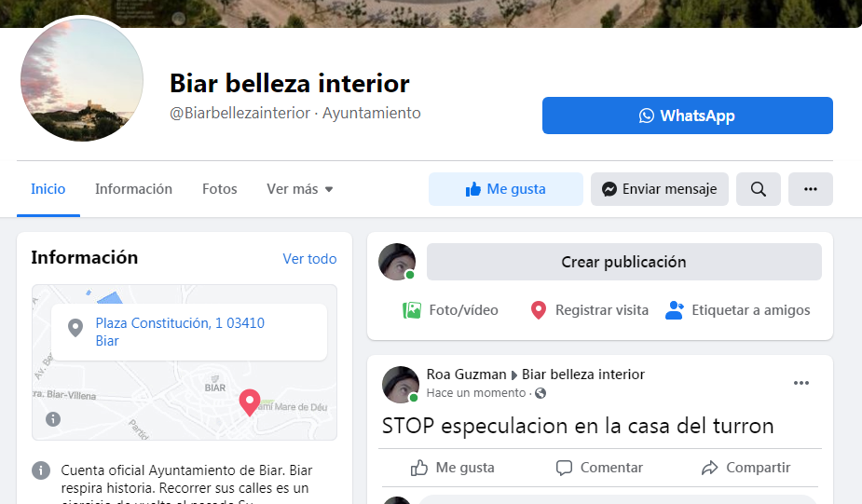The width and height of the screenshot is (862, 504).
Task: Open the page profile picture thumbnail
Action: (82, 80)
